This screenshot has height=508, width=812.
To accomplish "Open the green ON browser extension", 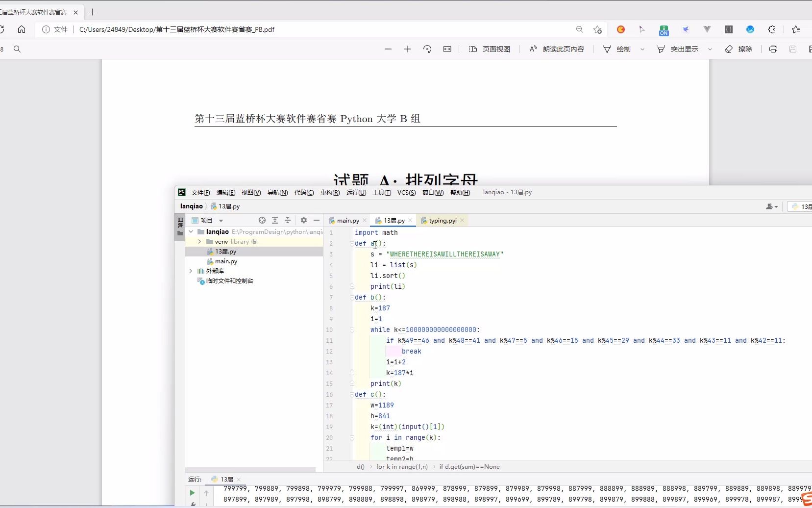I will [664, 30].
